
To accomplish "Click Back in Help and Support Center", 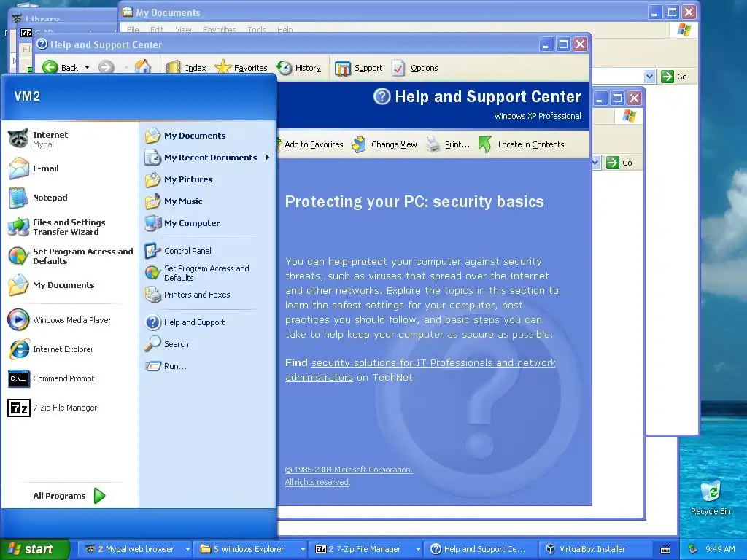I will (60, 68).
